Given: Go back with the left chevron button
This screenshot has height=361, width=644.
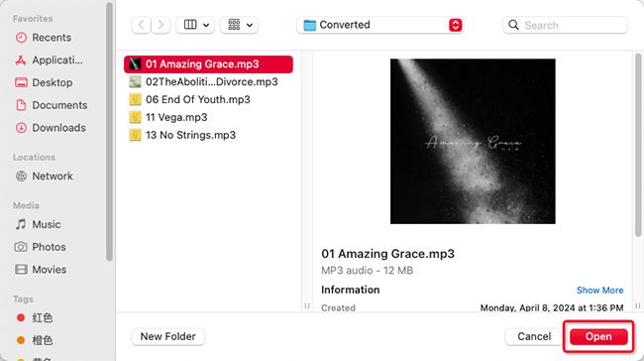Looking at the screenshot, I should (x=142, y=25).
